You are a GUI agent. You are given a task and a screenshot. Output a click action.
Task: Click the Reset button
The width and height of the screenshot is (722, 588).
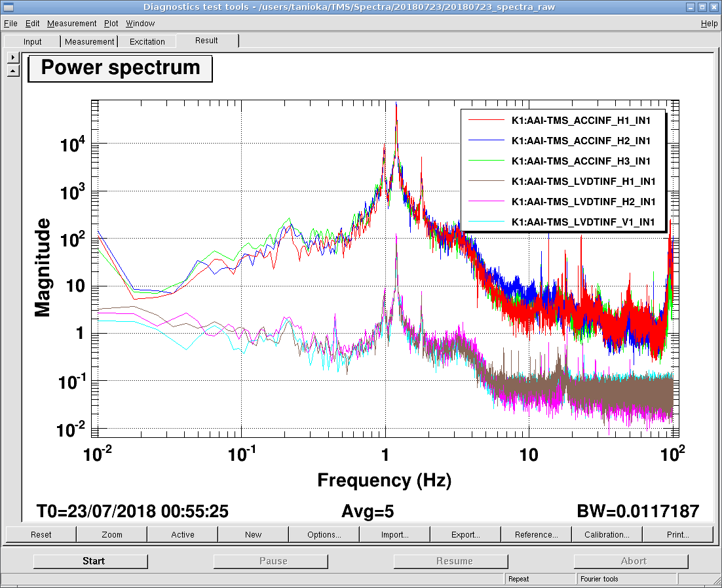coord(41,535)
